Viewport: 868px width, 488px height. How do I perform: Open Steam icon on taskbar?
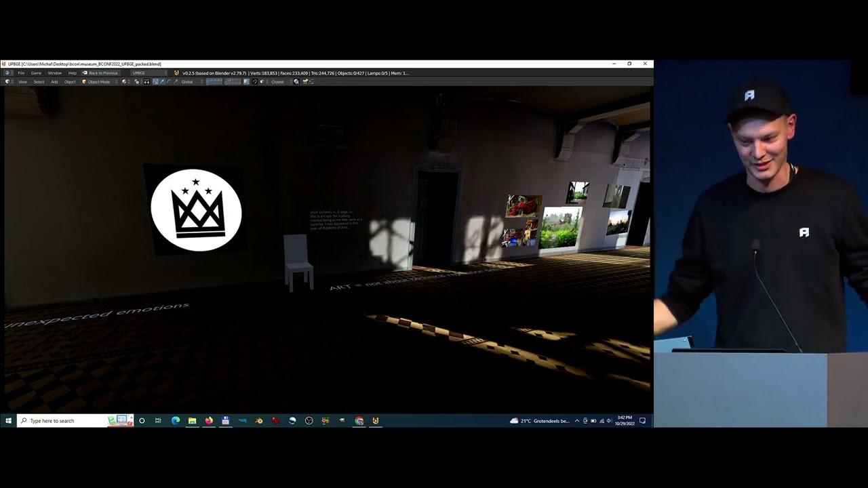(292, 421)
